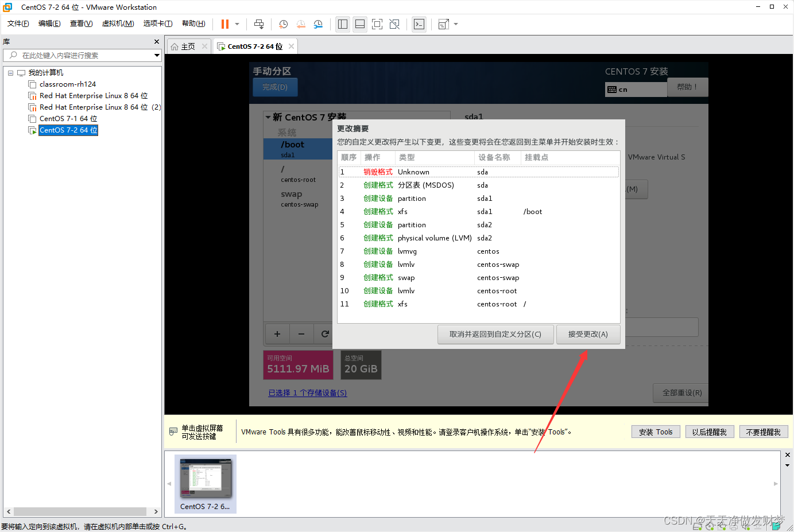Toggle the library sidebar view icon

tap(343, 24)
